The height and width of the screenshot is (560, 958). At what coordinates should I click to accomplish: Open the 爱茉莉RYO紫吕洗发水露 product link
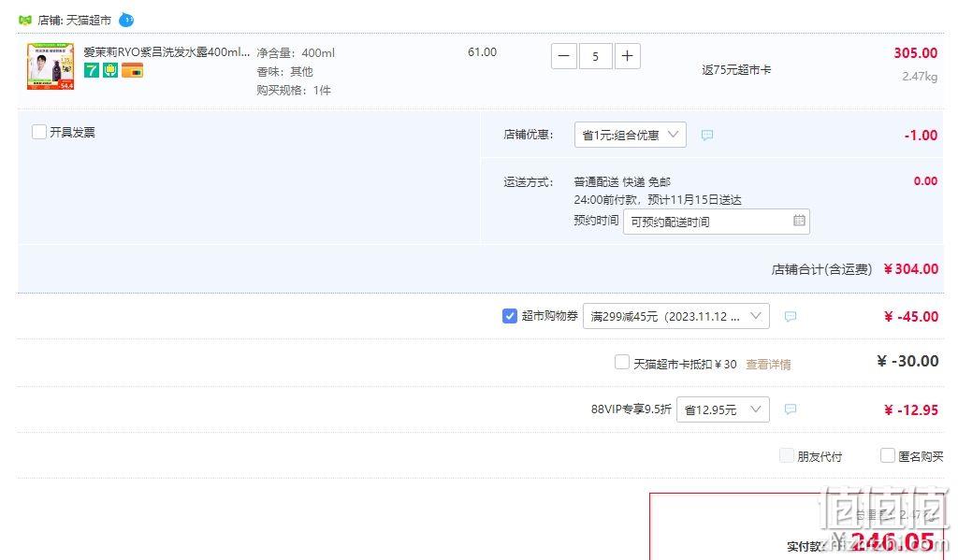click(167, 52)
